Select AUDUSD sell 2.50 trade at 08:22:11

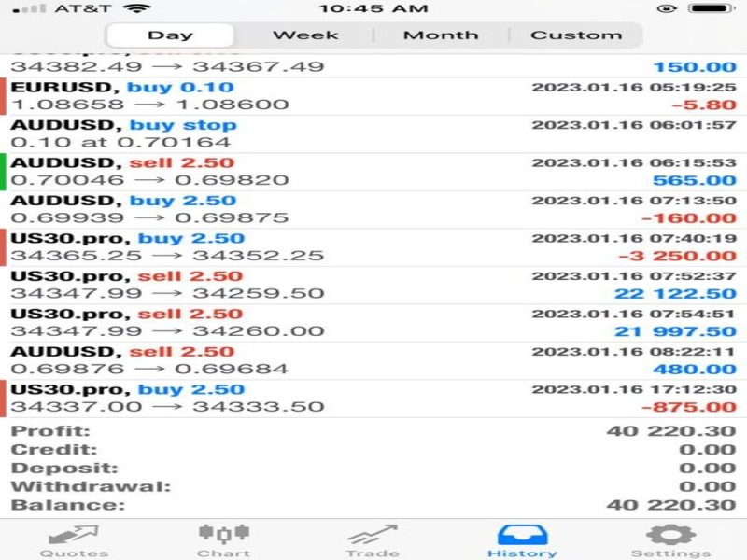[x=373, y=360]
